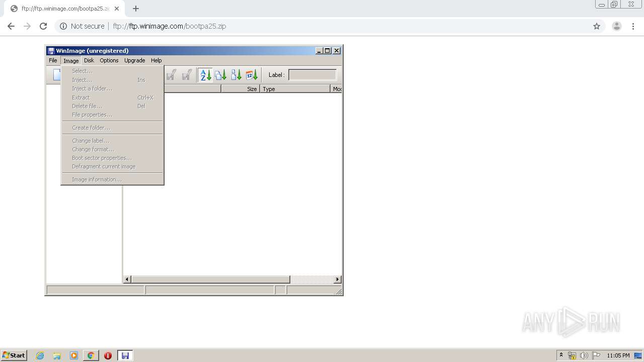This screenshot has height=362, width=644.
Task: Sort files alphabetically with A-Z icon
Action: coord(205,75)
